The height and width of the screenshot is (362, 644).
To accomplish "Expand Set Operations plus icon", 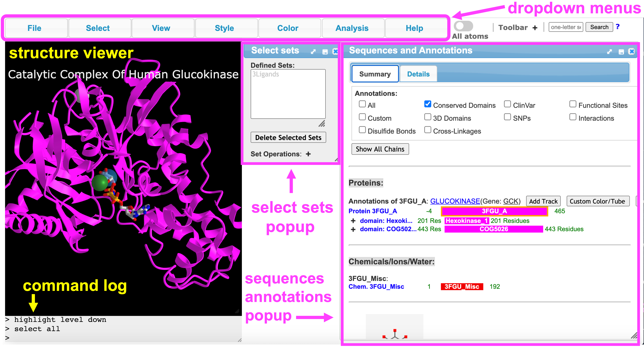I will point(308,154).
